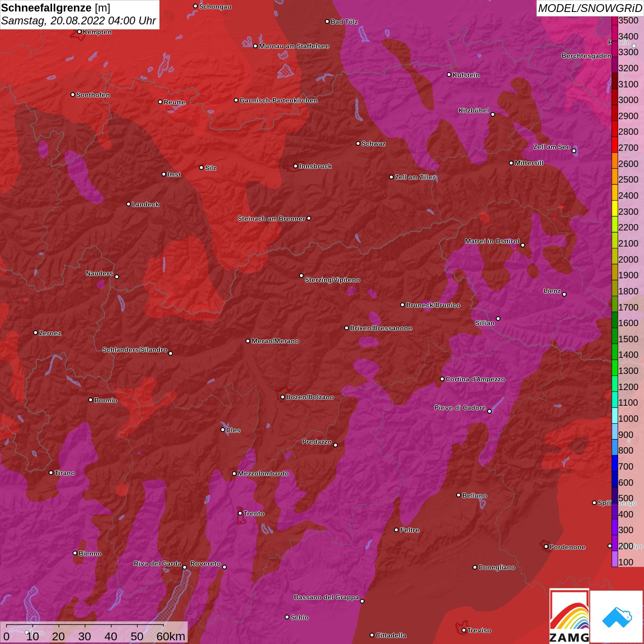The width and height of the screenshot is (644, 644).
Task: Click the 'Brixen/Bressanone' label
Action: tap(381, 328)
